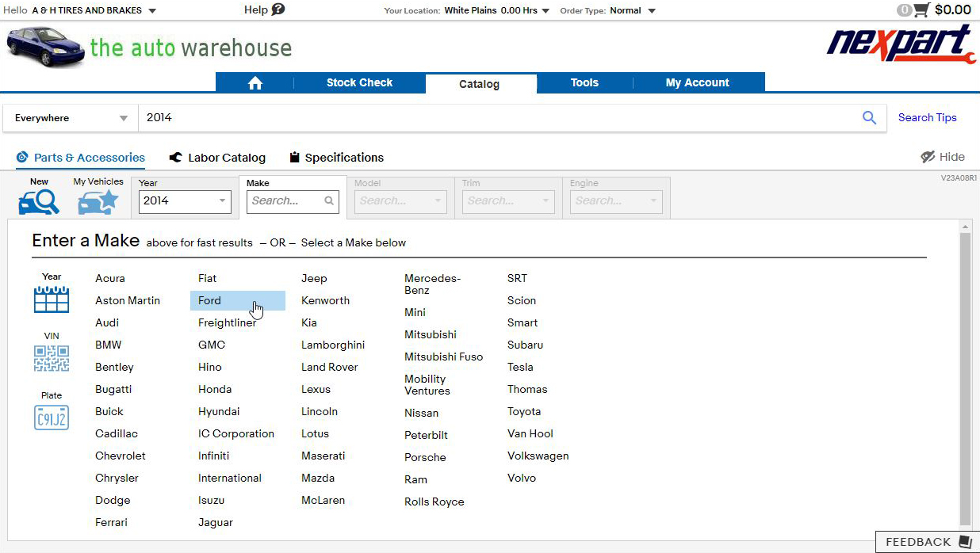Choose BMW as the make
Screen dimensions: 980x553
pyautogui.click(x=109, y=345)
